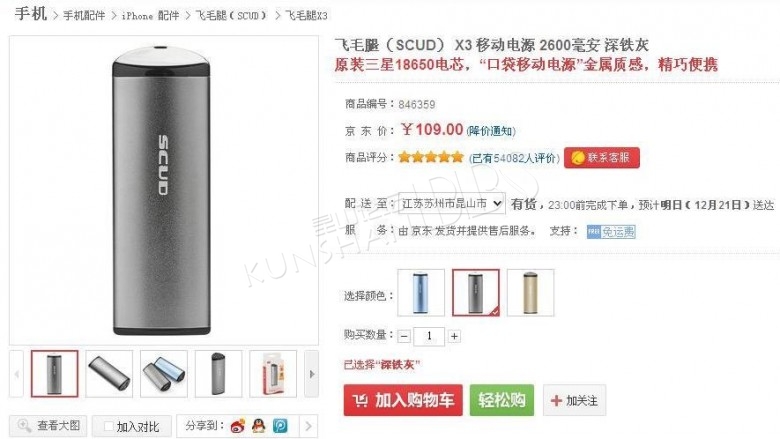Show next thumbnails with right arrow

click(311, 374)
